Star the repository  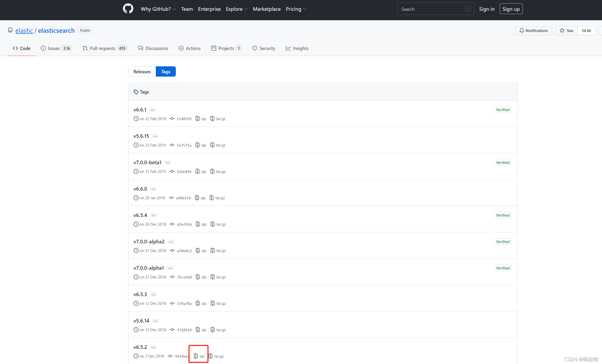coord(567,30)
